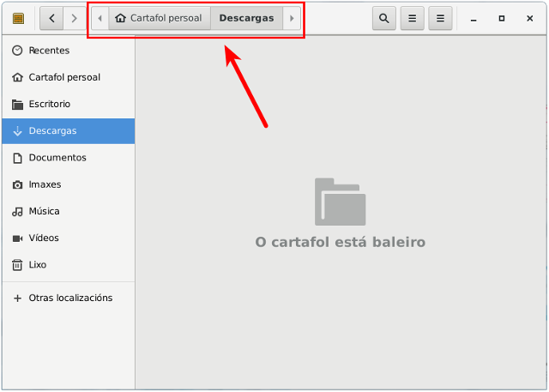Go forward with the right chevron button
Screen dimensions: 549x392
click(75, 18)
